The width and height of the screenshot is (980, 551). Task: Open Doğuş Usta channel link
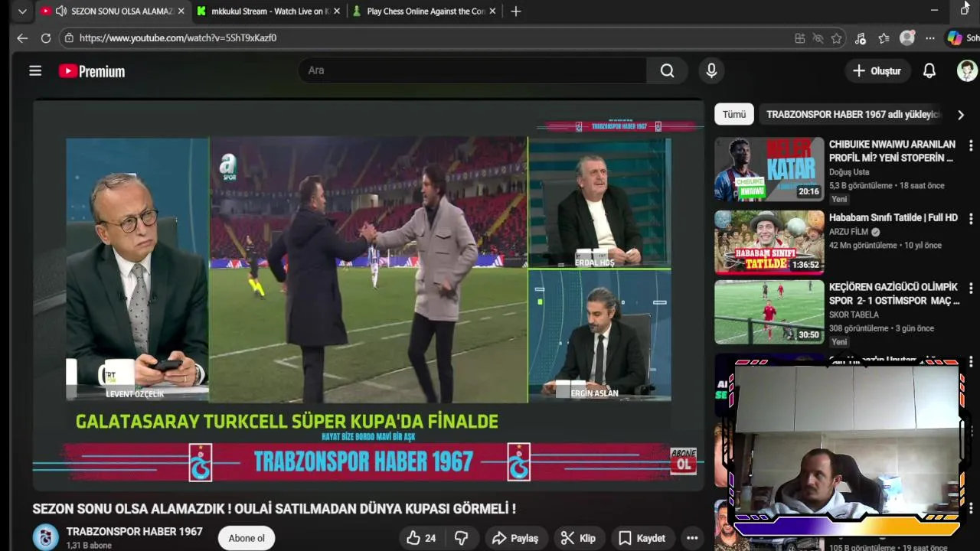coord(849,172)
